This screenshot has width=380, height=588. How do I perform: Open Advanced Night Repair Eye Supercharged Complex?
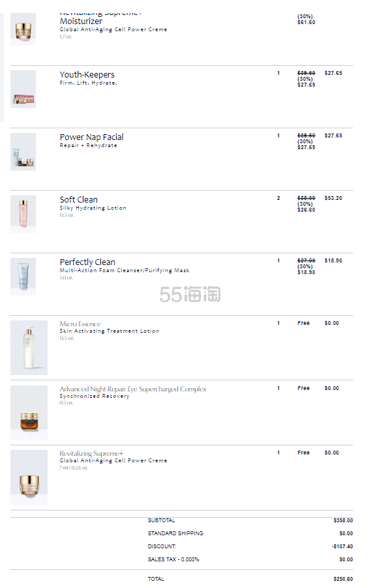pyautogui.click(x=133, y=389)
